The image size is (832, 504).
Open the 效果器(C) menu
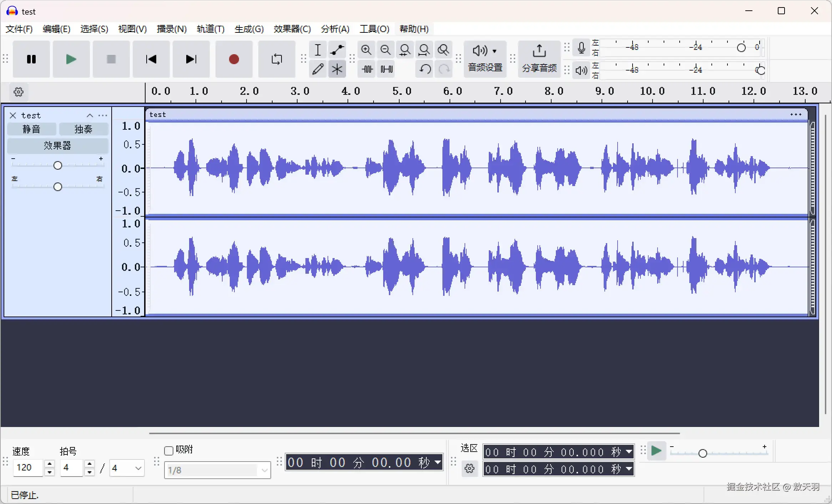tap(292, 29)
